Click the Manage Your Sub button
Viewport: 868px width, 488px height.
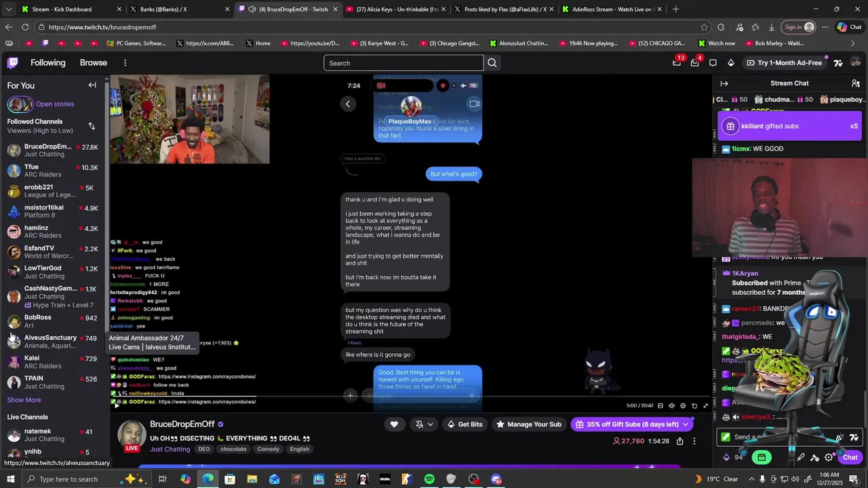pos(529,424)
